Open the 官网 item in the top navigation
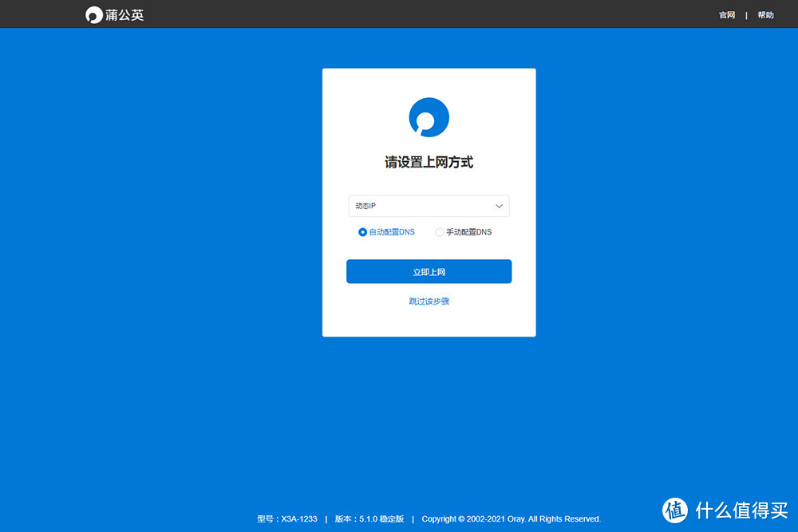The width and height of the screenshot is (798, 532). (x=726, y=14)
